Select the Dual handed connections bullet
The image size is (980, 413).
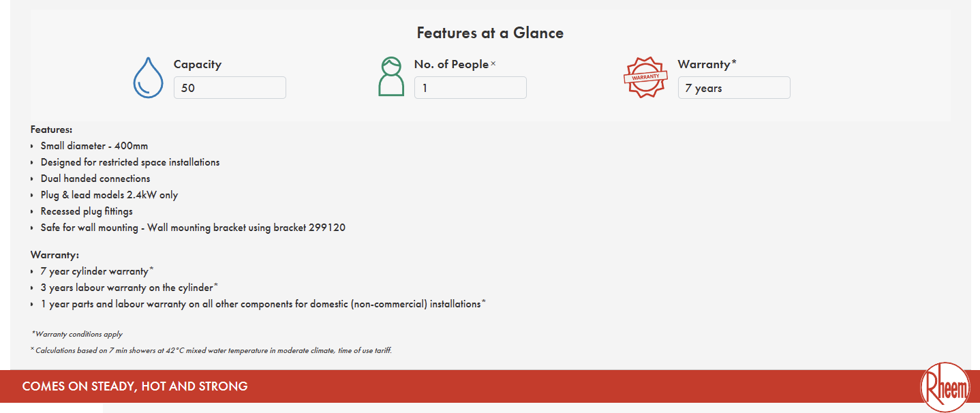pyautogui.click(x=95, y=179)
